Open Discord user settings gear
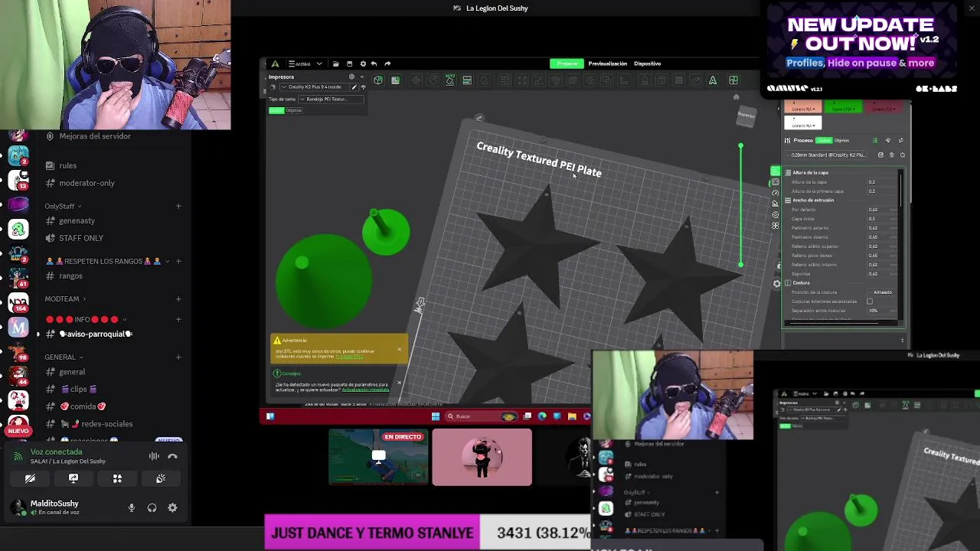 (172, 507)
